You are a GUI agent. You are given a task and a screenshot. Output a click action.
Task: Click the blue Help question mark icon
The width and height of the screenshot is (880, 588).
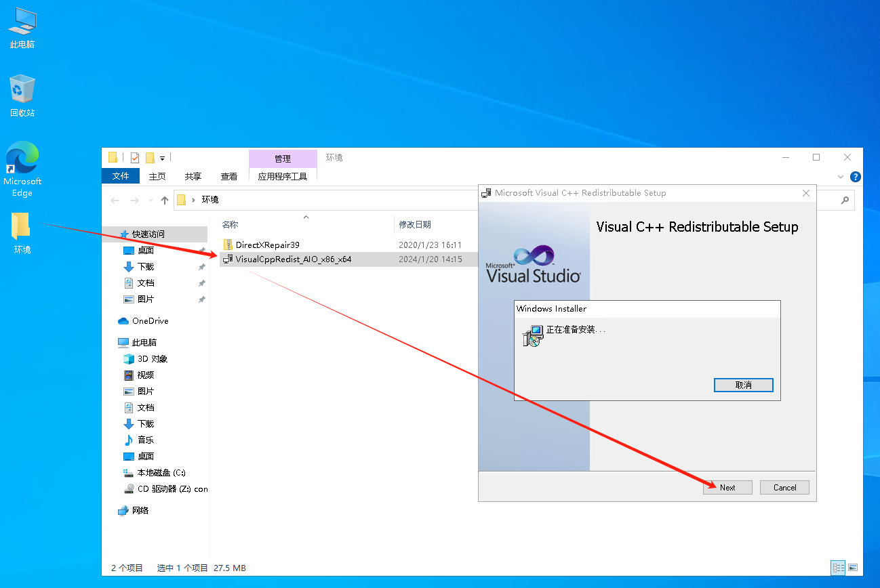pos(856,177)
